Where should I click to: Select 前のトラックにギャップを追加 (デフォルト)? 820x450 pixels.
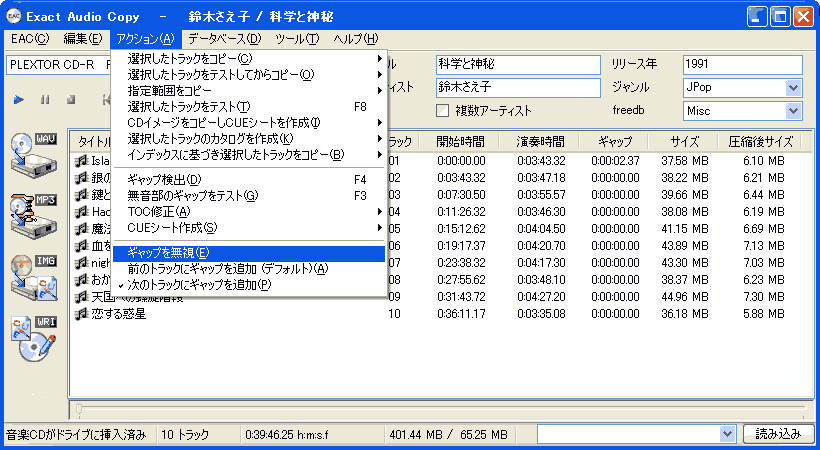tap(249, 269)
